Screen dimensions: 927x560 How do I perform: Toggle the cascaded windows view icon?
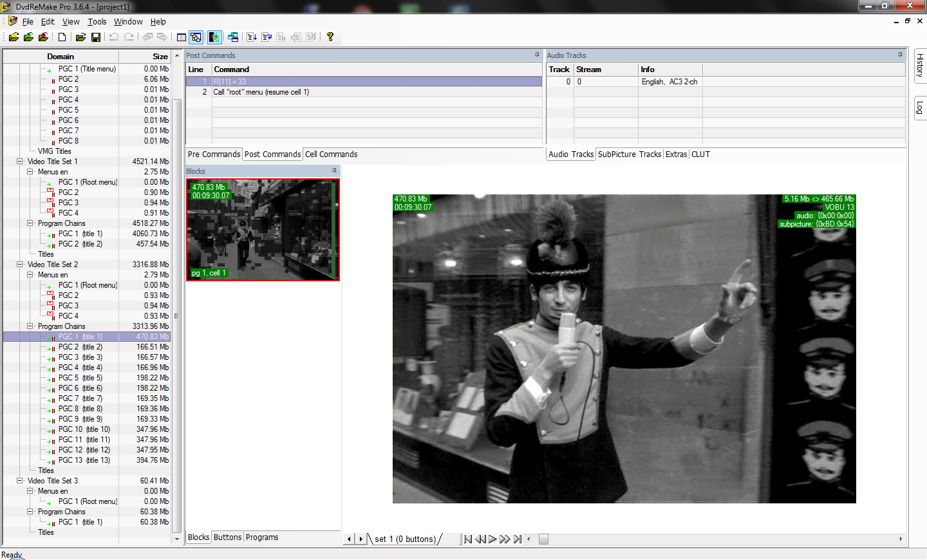(196, 37)
